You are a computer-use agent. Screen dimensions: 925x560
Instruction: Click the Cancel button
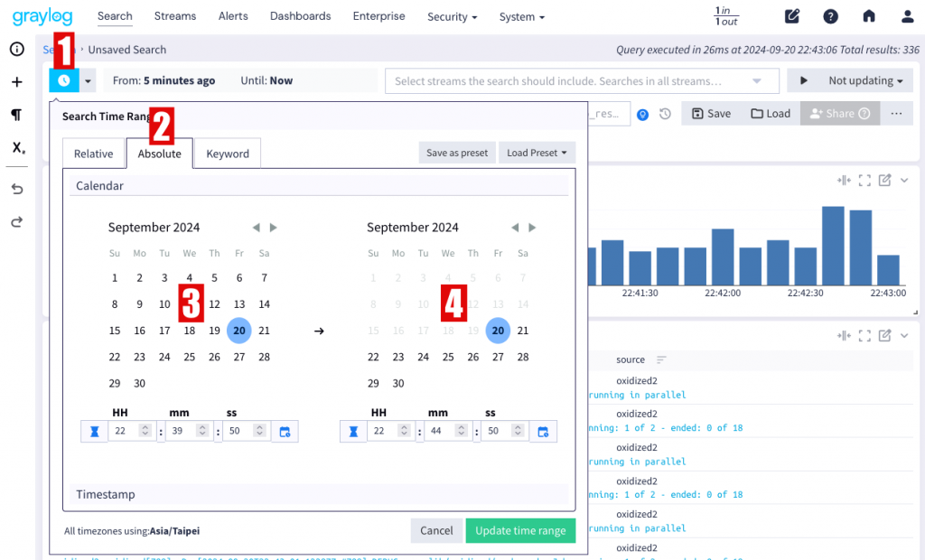tap(436, 530)
